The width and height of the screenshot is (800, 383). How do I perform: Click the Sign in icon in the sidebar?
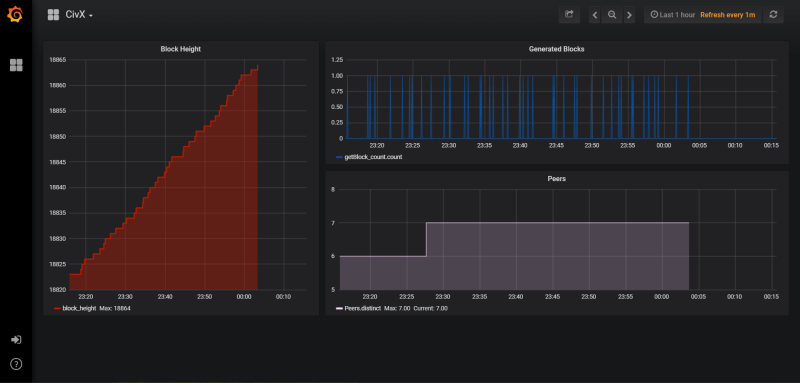point(16,340)
